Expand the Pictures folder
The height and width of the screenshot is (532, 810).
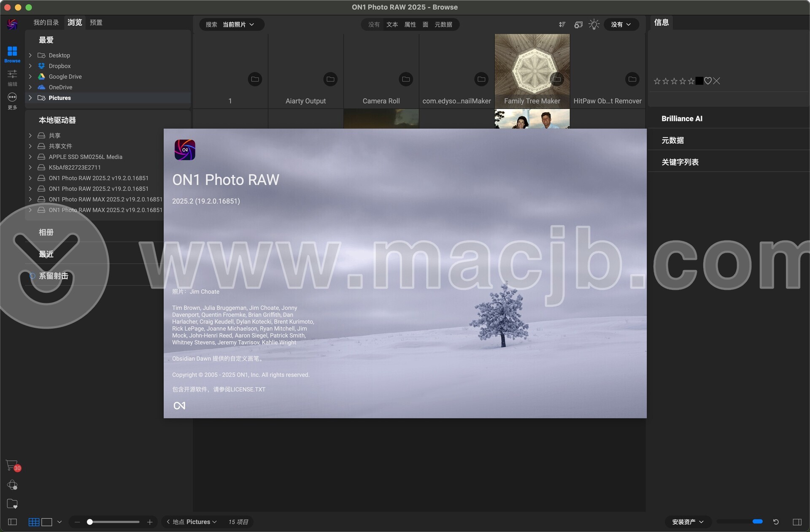pyautogui.click(x=30, y=98)
